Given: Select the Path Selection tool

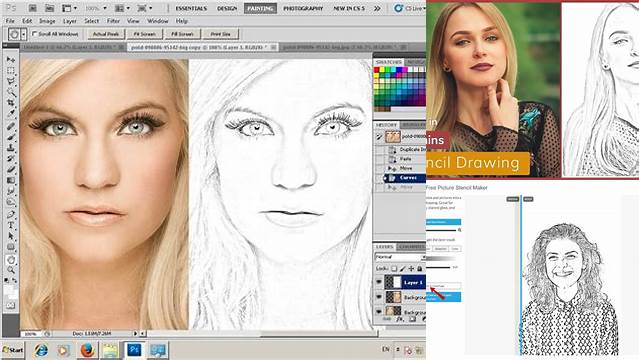Looking at the screenshot, I should [x=11, y=236].
